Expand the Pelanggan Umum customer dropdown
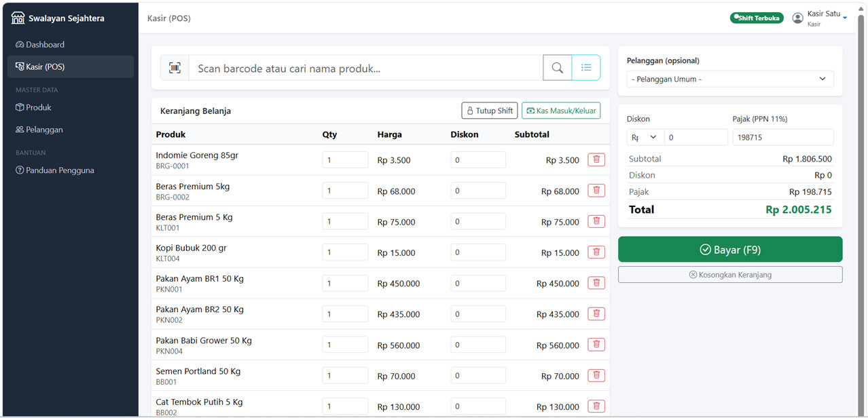This screenshot has height=418, width=868. [x=730, y=79]
